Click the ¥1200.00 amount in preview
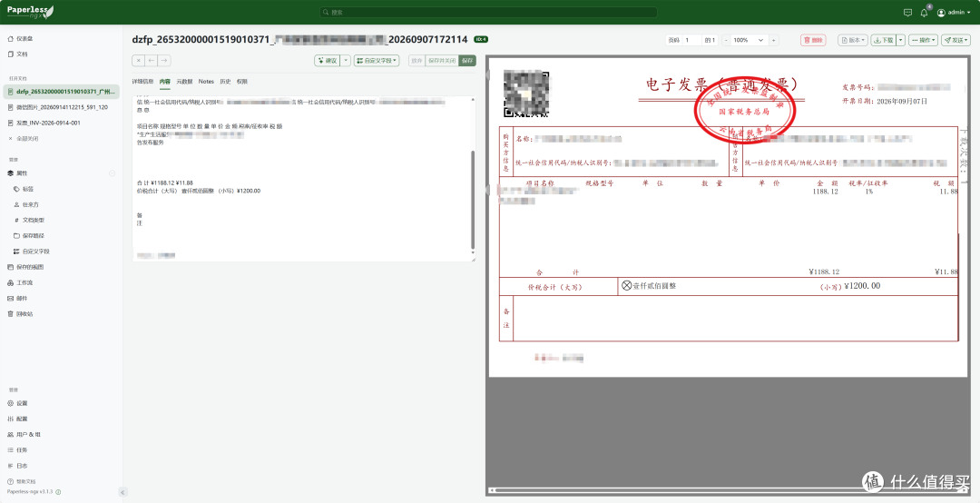The height and width of the screenshot is (503, 980). click(862, 286)
